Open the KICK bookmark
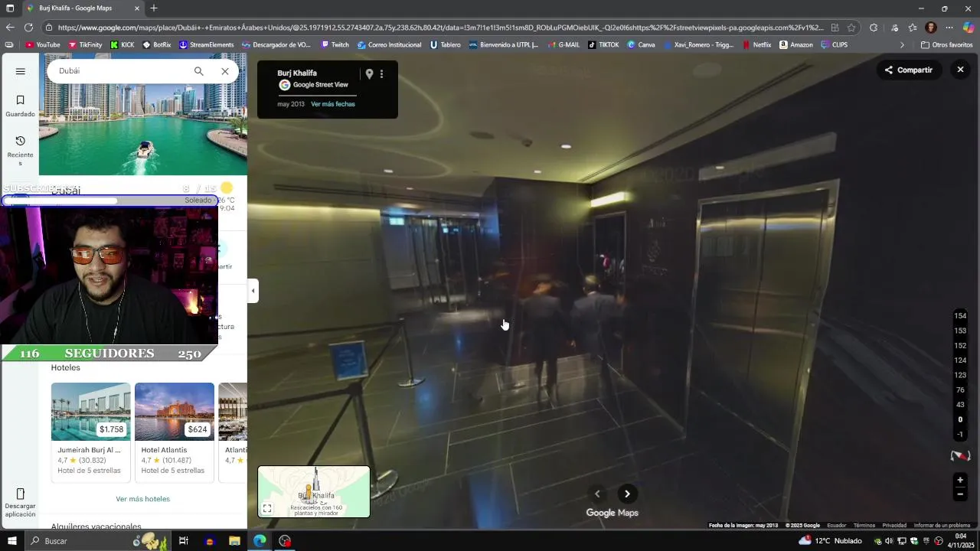Image resolution: width=980 pixels, height=551 pixels. tap(122, 45)
